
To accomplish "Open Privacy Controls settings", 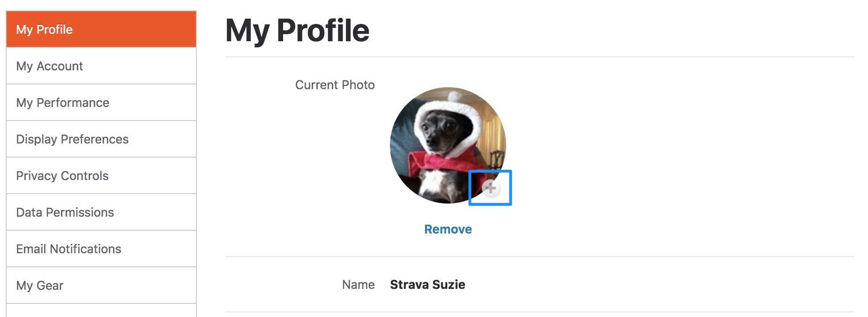I will click(x=101, y=176).
